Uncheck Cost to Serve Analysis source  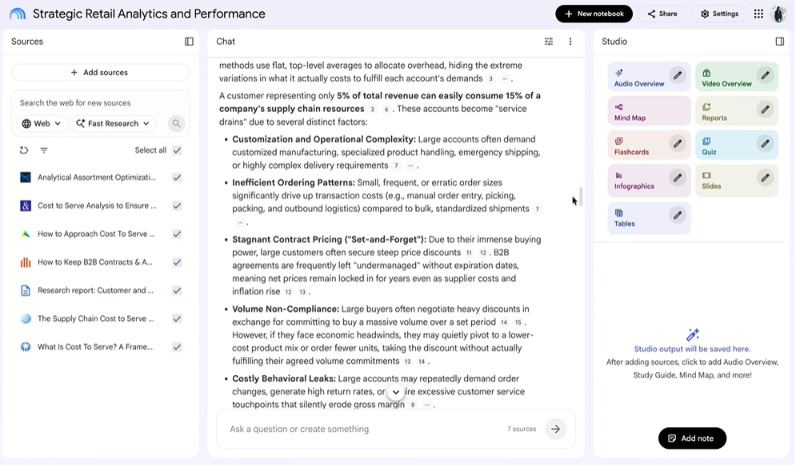(177, 205)
